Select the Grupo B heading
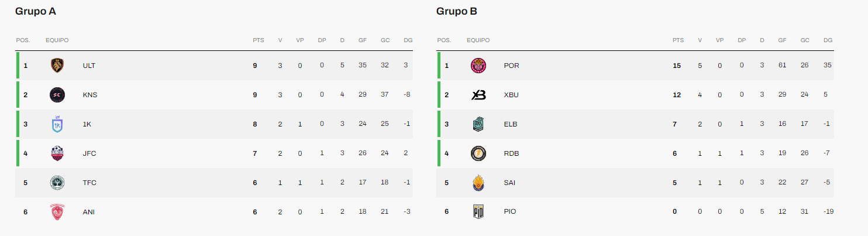The height and width of the screenshot is (236, 868). 457,11
